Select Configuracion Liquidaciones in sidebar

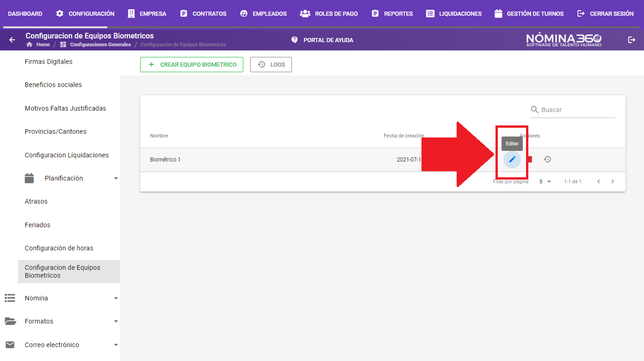(67, 155)
